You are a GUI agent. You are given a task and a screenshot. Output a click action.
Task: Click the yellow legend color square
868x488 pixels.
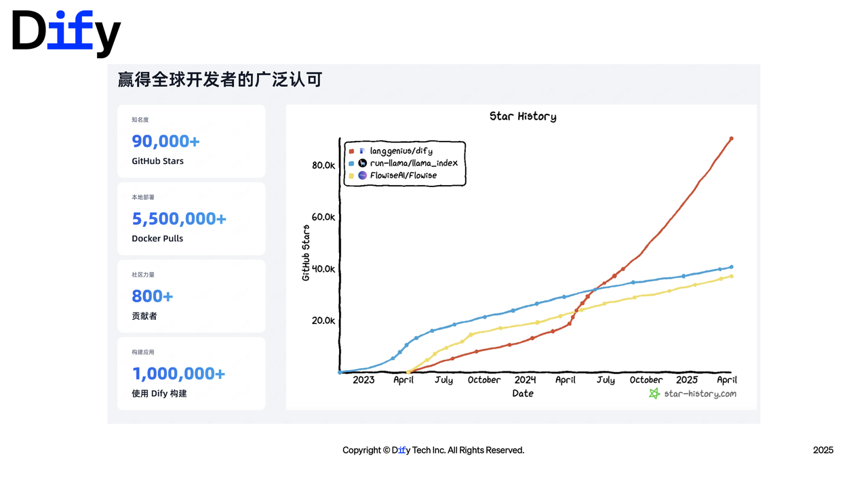(x=351, y=176)
